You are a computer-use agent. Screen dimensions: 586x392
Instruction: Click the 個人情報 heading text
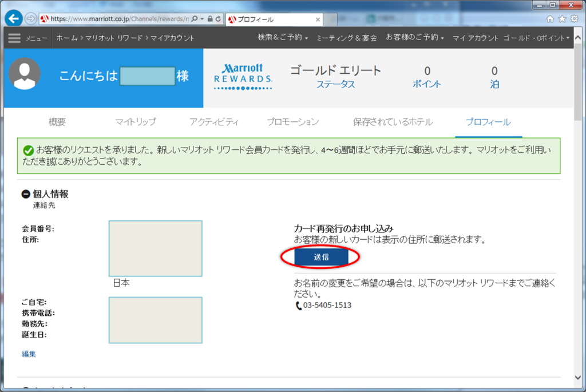50,194
